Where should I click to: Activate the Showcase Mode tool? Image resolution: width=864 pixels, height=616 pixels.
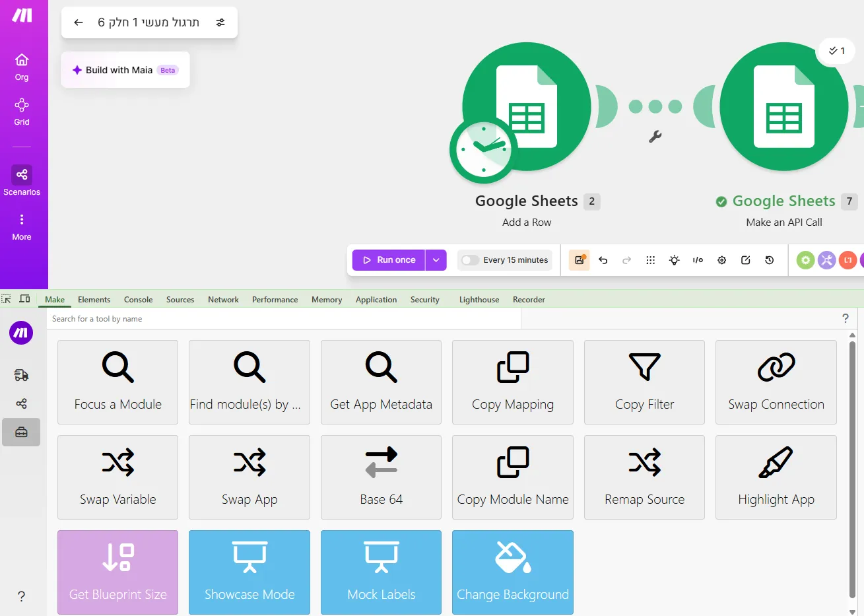[x=249, y=572]
